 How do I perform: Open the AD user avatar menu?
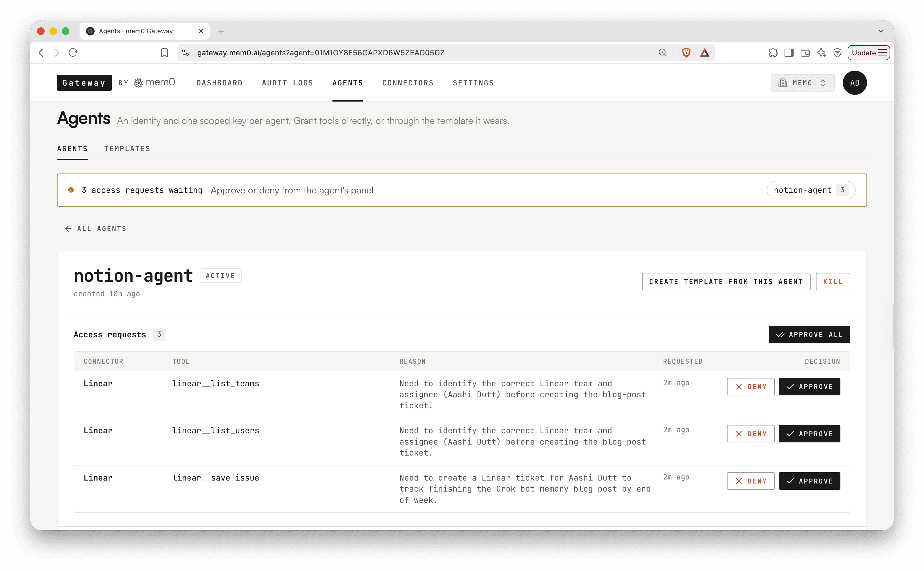pyautogui.click(x=855, y=83)
